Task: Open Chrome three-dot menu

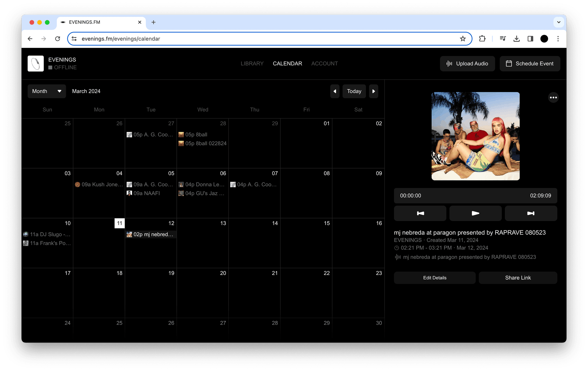Action: [x=558, y=39]
